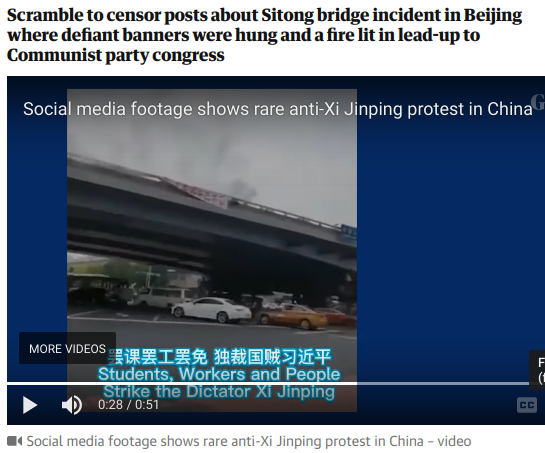Image resolution: width=545 pixels, height=453 pixels.
Task: Click the 0:28 current time readout
Action: click(110, 405)
